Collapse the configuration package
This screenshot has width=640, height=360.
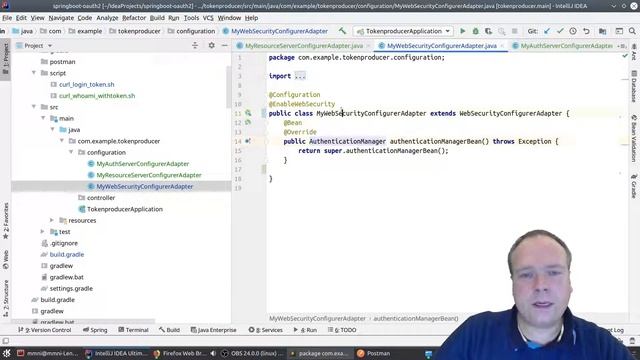pyautogui.click(x=71, y=152)
